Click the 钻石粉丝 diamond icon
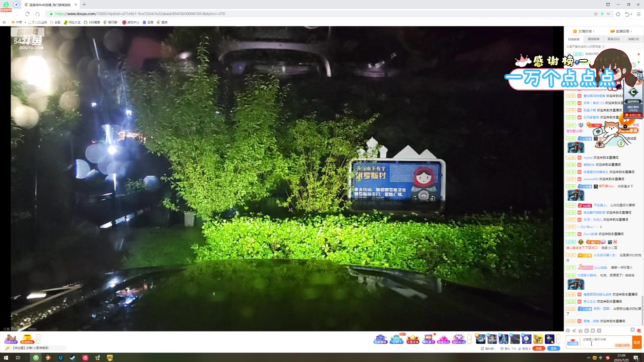Image resolution: width=644 pixels, height=362 pixels. coord(459,339)
